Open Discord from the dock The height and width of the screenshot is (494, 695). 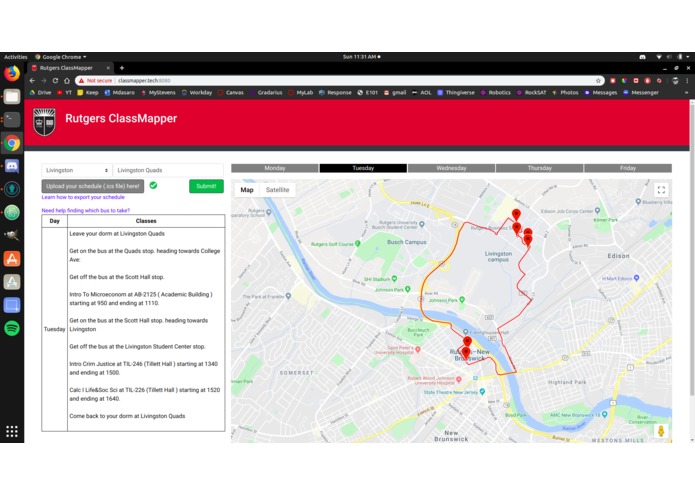[x=12, y=167]
